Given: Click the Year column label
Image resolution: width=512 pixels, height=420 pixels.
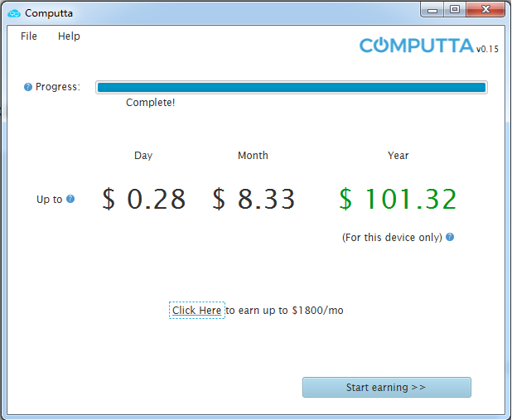Looking at the screenshot, I should [x=398, y=156].
